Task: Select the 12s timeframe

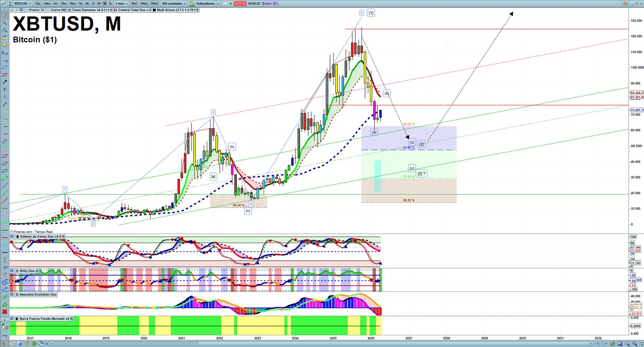Action: coord(38,4)
